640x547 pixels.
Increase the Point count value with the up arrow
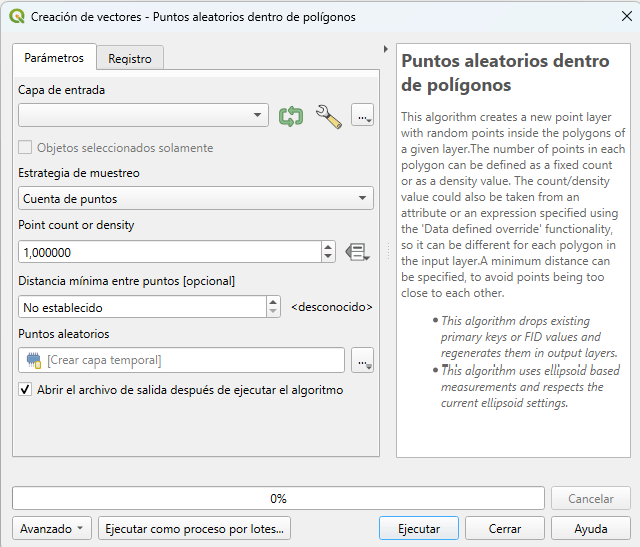click(328, 247)
